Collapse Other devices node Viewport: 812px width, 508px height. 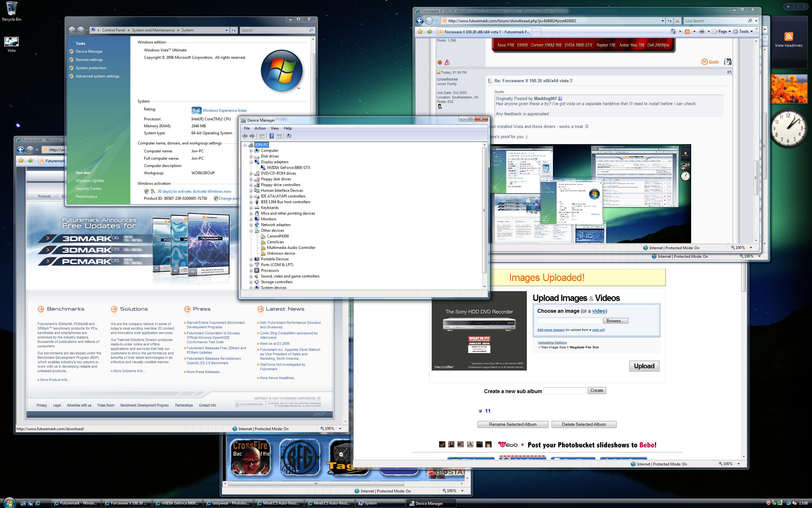point(251,231)
